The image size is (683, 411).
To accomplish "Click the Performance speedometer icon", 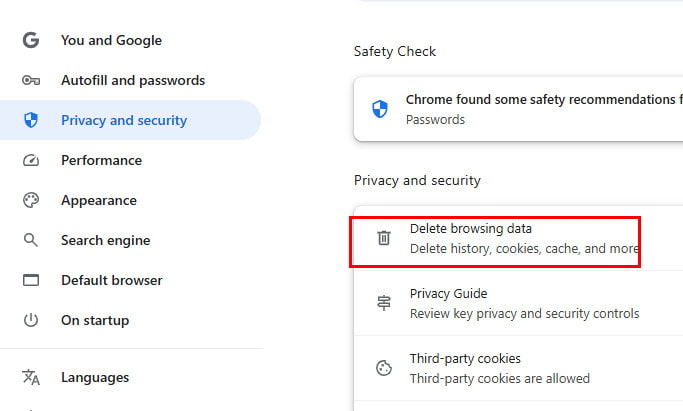I will (x=31, y=160).
